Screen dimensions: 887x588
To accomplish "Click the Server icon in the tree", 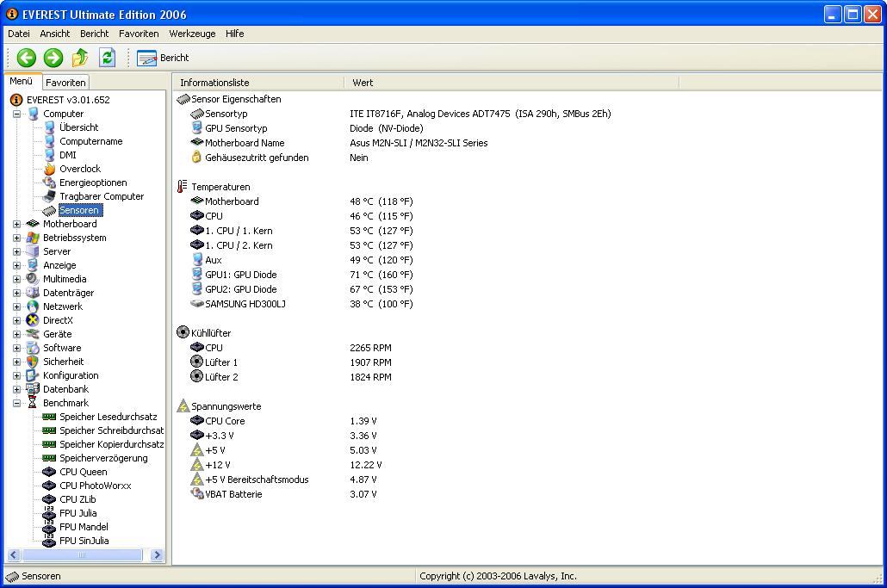I will (x=33, y=251).
